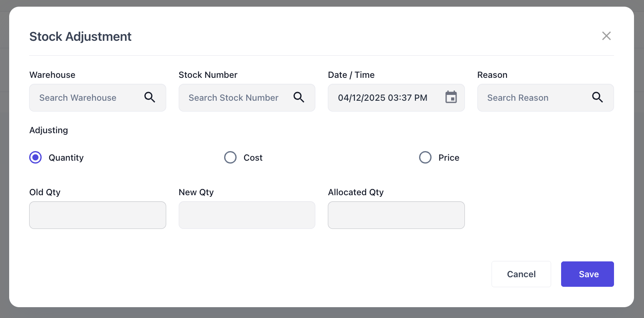Image resolution: width=644 pixels, height=318 pixels.
Task: Click into the New Qty field
Action: pyautogui.click(x=247, y=215)
